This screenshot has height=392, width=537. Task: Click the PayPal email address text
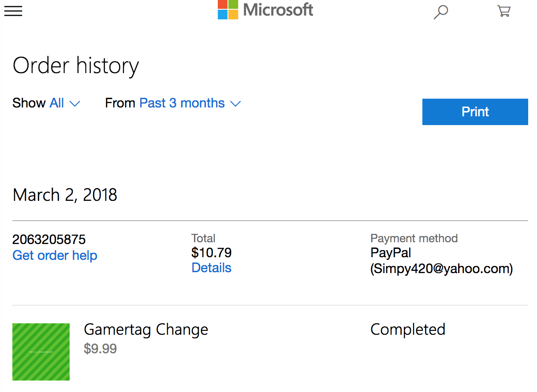click(441, 269)
